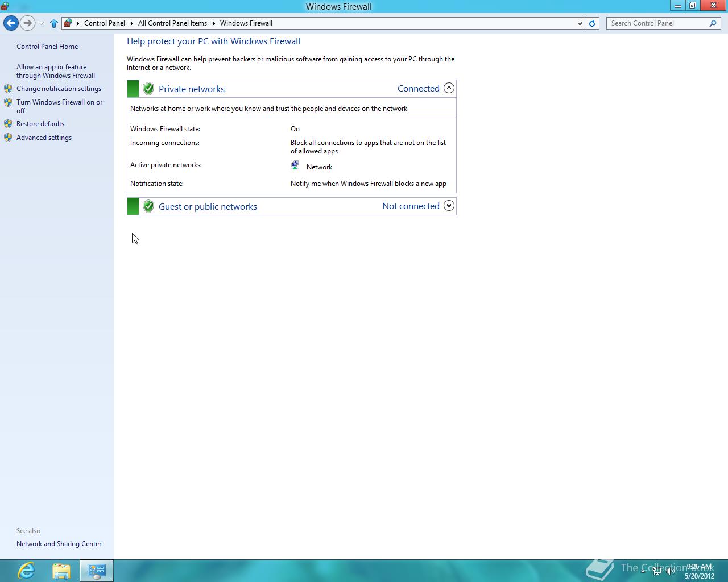Open Turn Windows Firewall on or off
The height and width of the screenshot is (582, 728).
point(59,106)
